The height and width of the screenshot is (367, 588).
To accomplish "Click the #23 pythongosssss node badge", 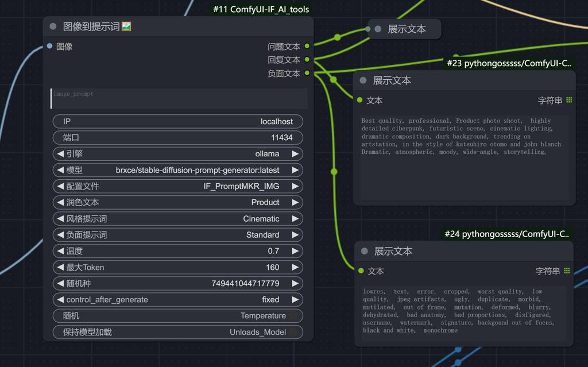I will click(x=509, y=63).
